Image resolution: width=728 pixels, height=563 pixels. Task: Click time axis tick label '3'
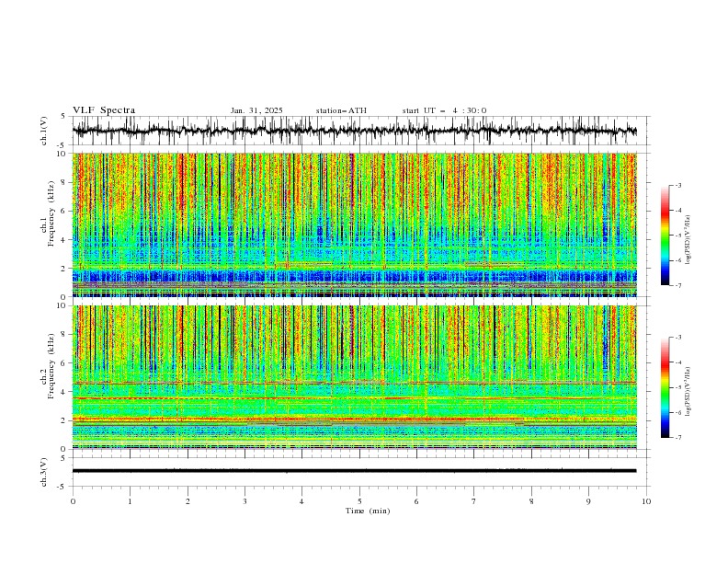[245, 501]
